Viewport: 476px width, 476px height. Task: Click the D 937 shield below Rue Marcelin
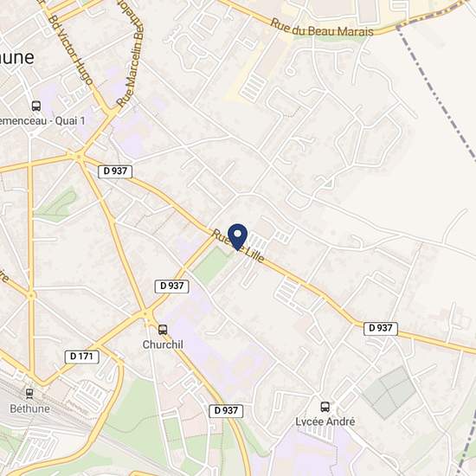pyautogui.click(x=115, y=171)
